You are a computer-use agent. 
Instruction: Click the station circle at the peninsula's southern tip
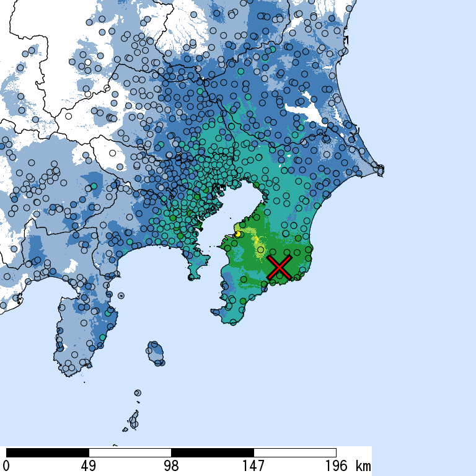click(233, 322)
